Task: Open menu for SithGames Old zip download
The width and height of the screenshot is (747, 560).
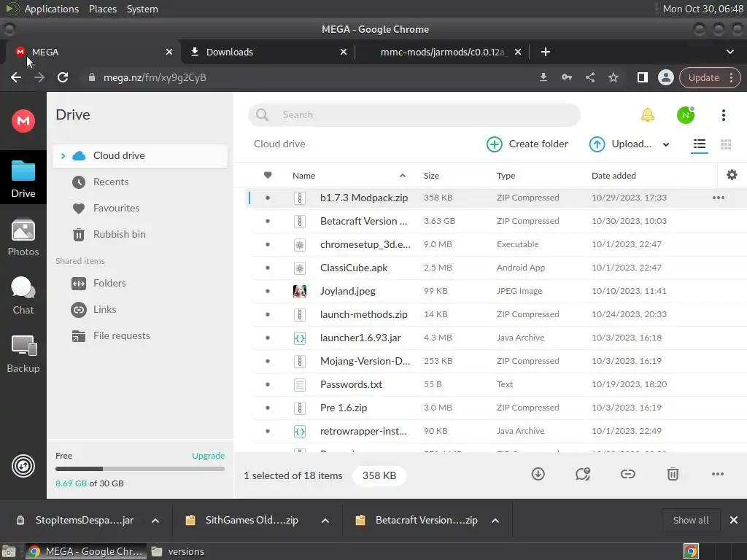Action: pyautogui.click(x=325, y=521)
